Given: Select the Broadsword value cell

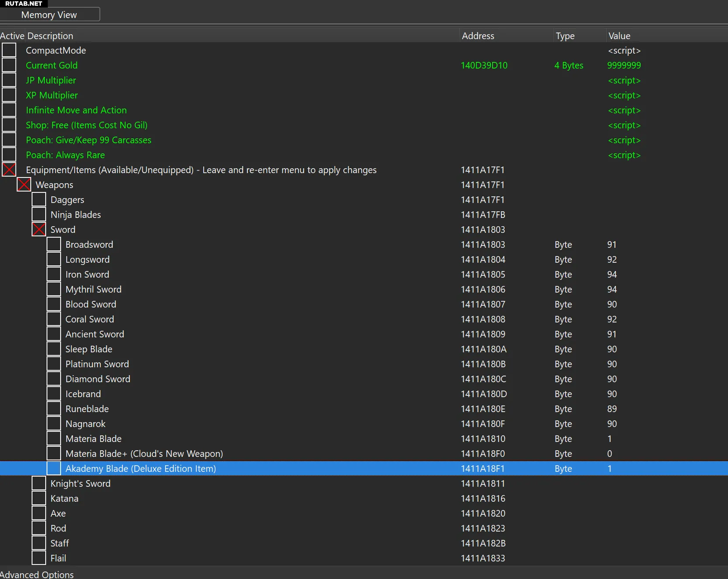Looking at the screenshot, I should coord(612,245).
